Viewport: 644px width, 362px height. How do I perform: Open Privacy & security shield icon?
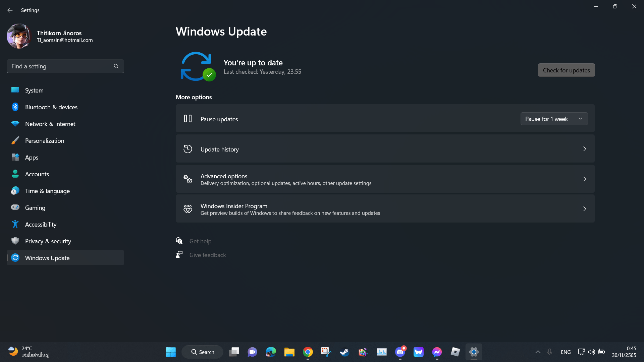coord(15,241)
